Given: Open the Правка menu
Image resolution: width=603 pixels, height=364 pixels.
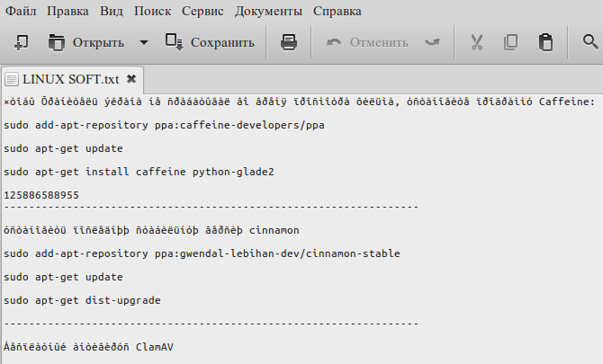Looking at the screenshot, I should pos(67,12).
